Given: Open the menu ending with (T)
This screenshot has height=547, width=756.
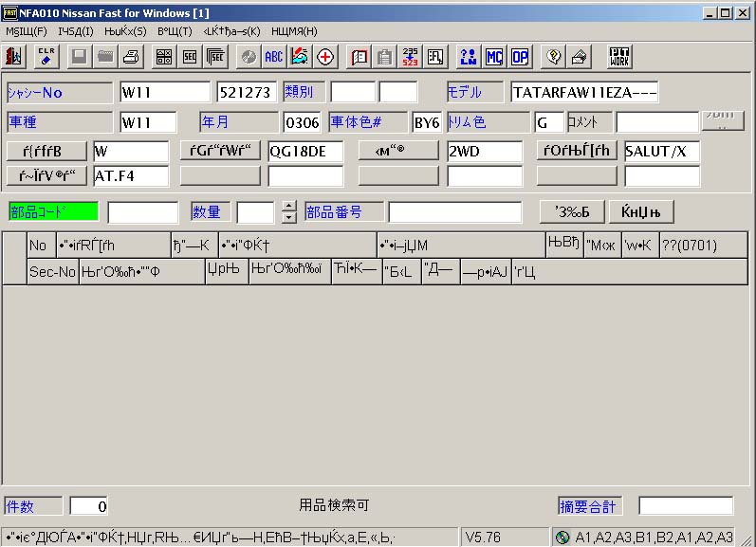Looking at the screenshot, I should coord(175,31).
